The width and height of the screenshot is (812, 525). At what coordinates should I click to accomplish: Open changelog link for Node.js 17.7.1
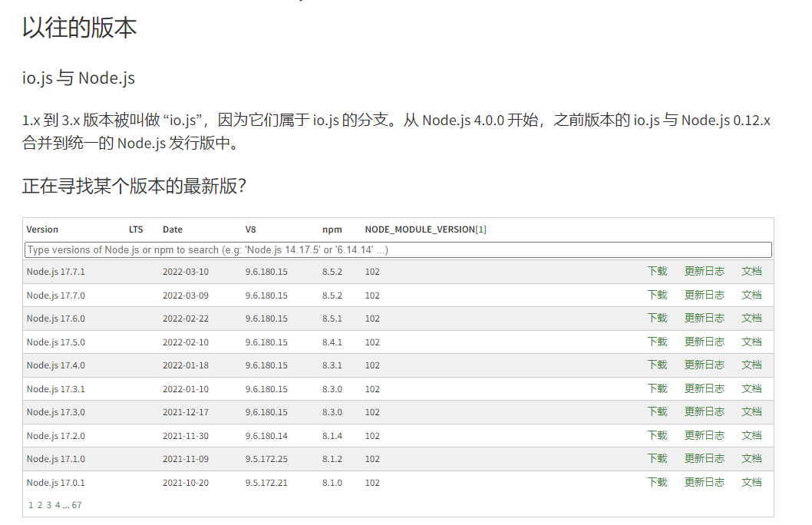tap(705, 271)
